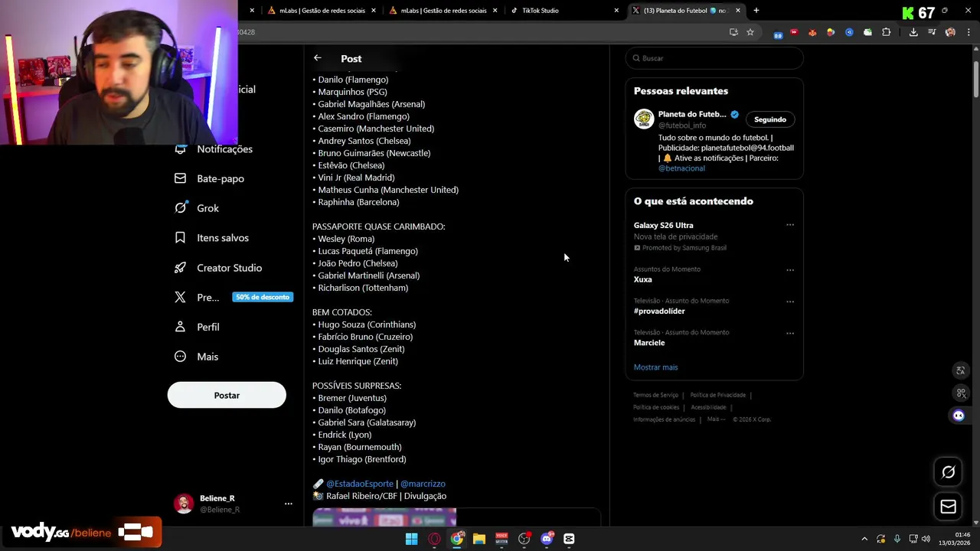Viewport: 980px width, 551px height.
Task: Open Acessibilidade footer link
Action: 708,407
